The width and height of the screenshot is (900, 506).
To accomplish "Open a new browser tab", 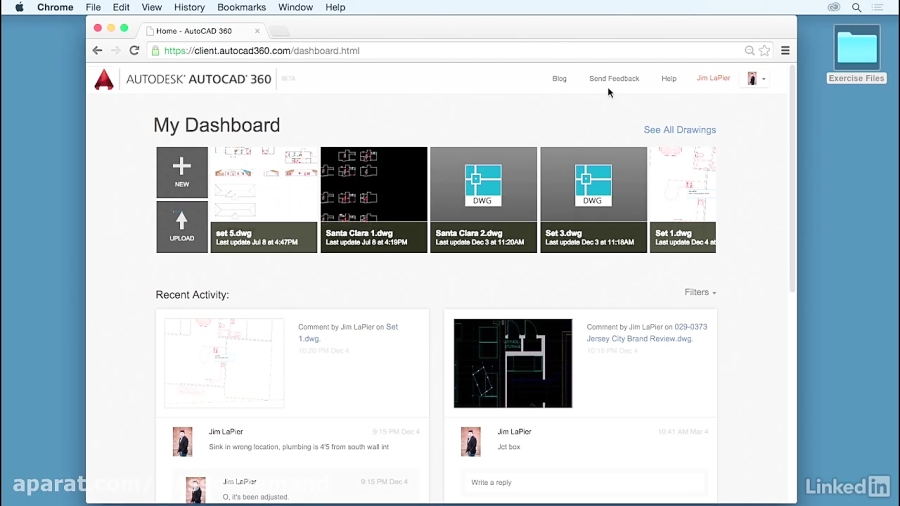I will (x=280, y=31).
